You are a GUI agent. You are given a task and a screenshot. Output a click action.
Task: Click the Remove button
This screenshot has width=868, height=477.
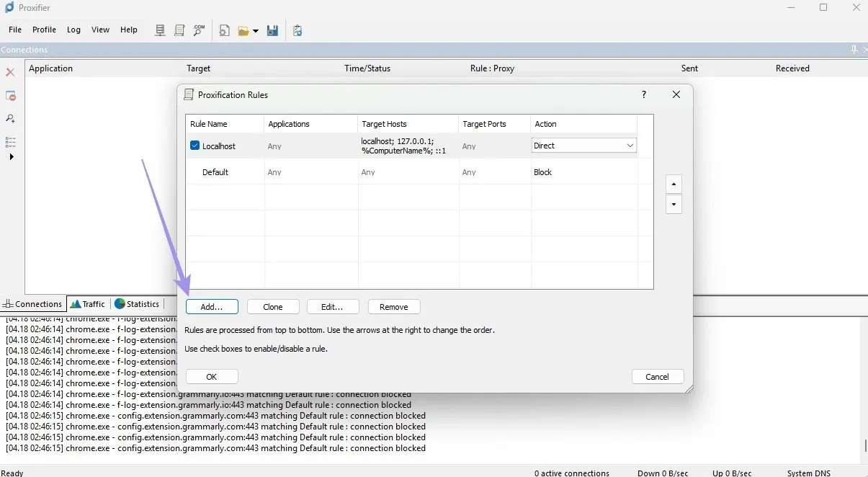[x=394, y=307]
